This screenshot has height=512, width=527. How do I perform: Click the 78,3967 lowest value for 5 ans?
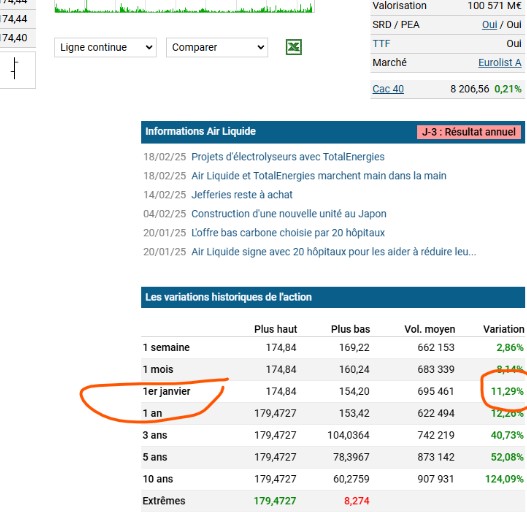click(351, 457)
